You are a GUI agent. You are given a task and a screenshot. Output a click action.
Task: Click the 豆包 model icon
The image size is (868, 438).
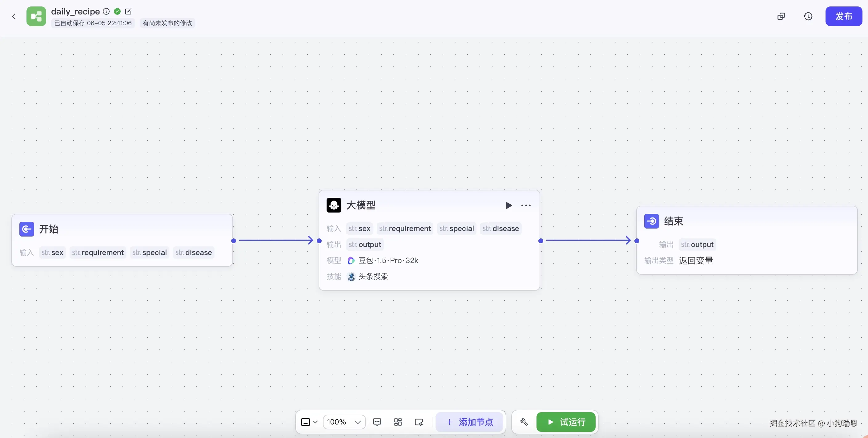(351, 260)
